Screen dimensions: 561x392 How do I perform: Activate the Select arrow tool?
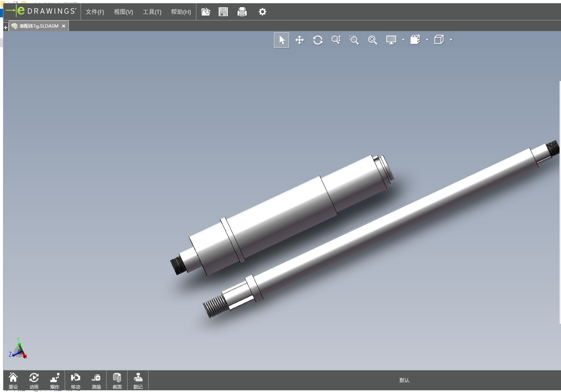coord(282,40)
